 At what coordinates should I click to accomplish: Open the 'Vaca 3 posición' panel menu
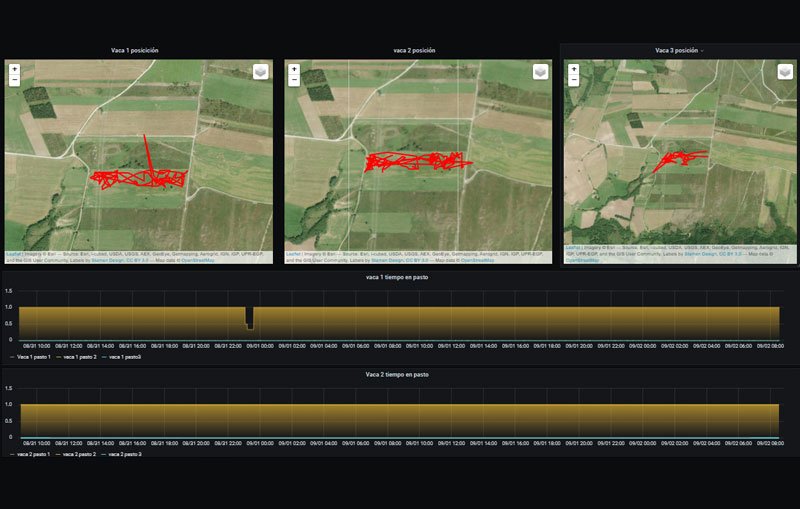679,50
